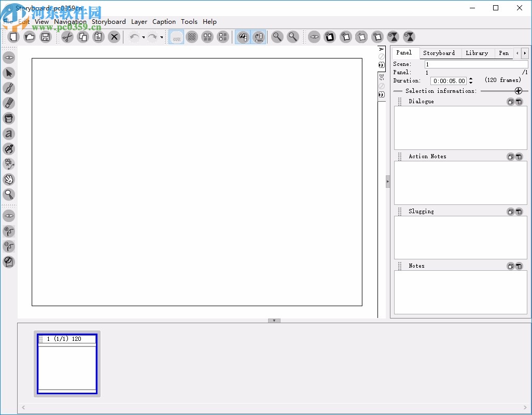532x415 pixels.
Task: Switch to the thumbnail grid view mode
Action: (192, 37)
